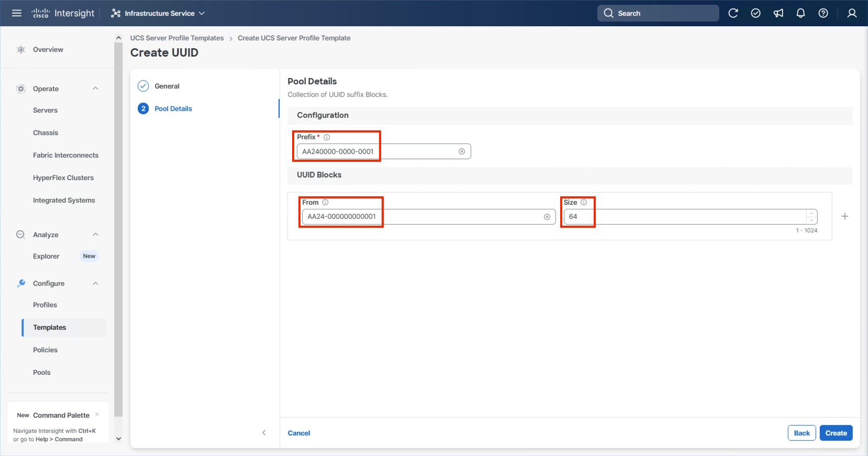
Task: Open the hamburger navigation menu
Action: pos(17,13)
